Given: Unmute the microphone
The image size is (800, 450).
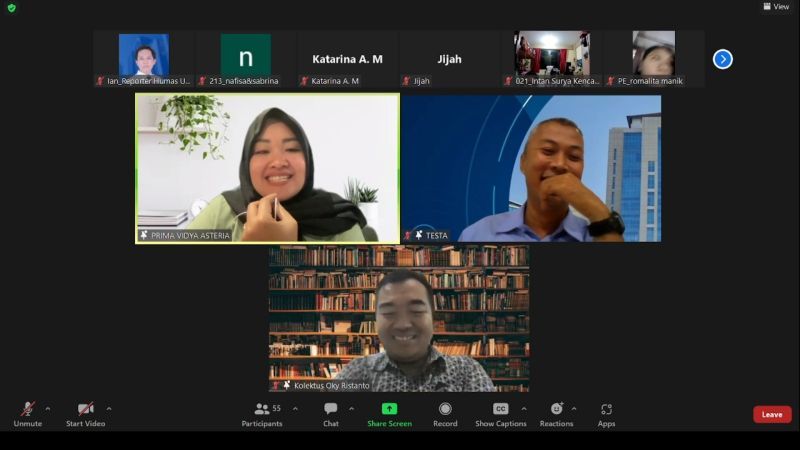Looking at the screenshot, I should (27, 409).
